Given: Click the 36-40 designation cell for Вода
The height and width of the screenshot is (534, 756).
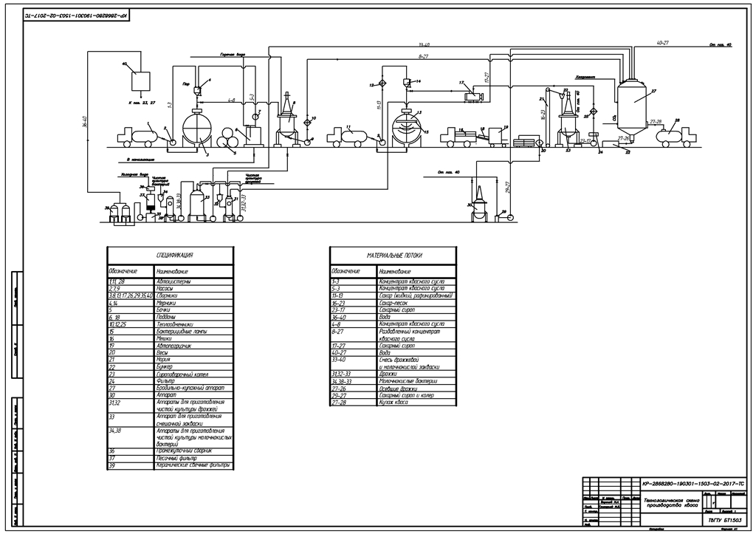Looking at the screenshot, I should (354, 318).
